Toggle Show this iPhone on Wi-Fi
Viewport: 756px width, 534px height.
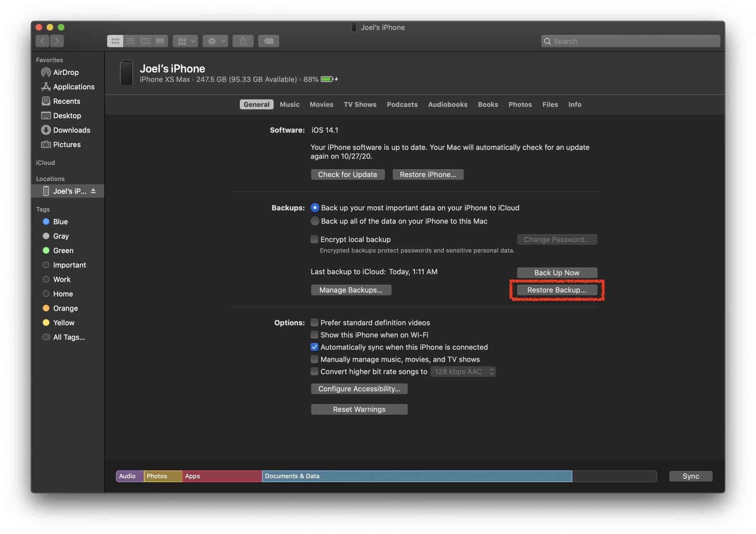(x=314, y=335)
